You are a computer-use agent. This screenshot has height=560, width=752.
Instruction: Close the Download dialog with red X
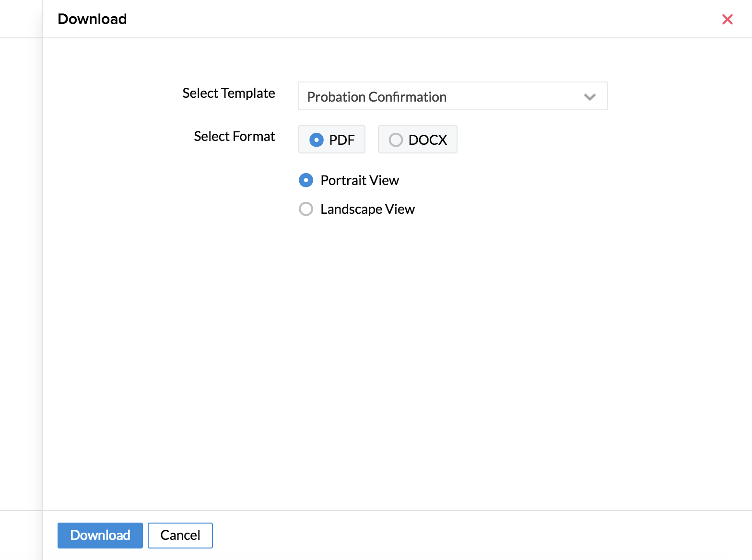click(x=727, y=19)
